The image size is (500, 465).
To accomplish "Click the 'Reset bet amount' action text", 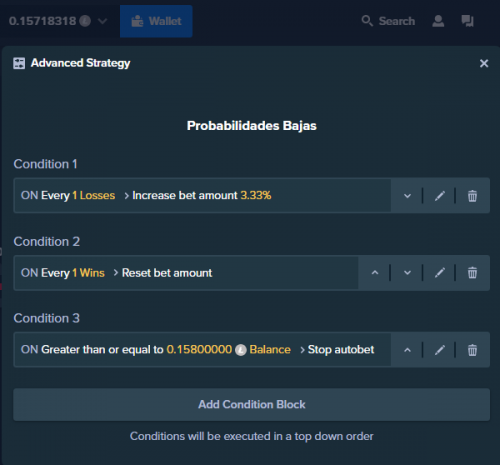I will click(x=167, y=273).
